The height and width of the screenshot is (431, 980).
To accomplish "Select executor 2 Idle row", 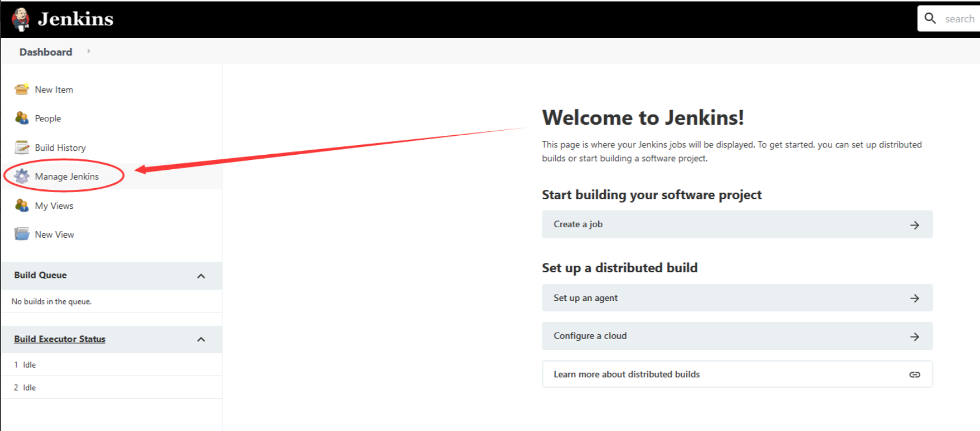I will (112, 388).
